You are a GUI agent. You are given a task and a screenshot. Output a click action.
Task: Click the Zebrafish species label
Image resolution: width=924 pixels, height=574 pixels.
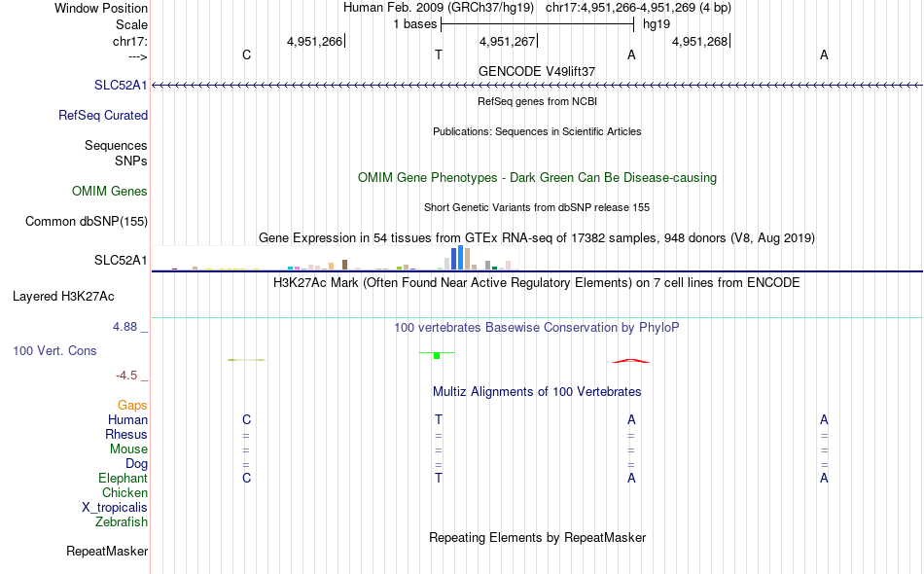pos(122,522)
